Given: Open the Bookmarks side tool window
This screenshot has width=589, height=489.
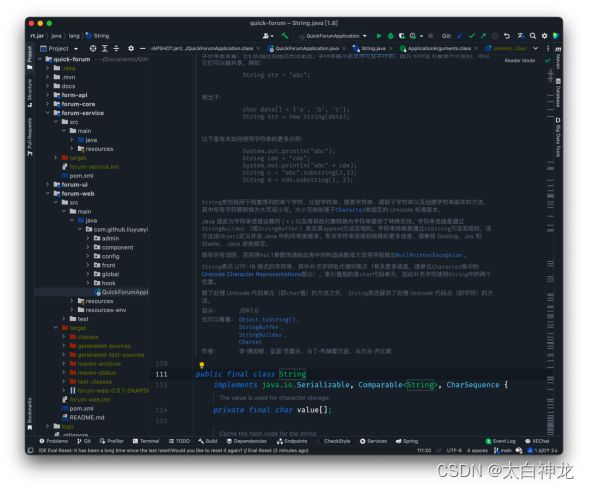Looking at the screenshot, I should tap(30, 413).
